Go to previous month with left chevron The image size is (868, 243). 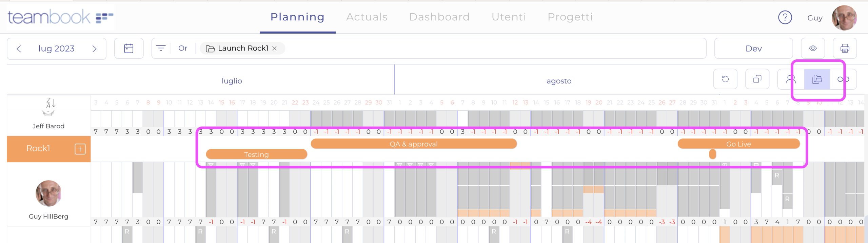19,49
